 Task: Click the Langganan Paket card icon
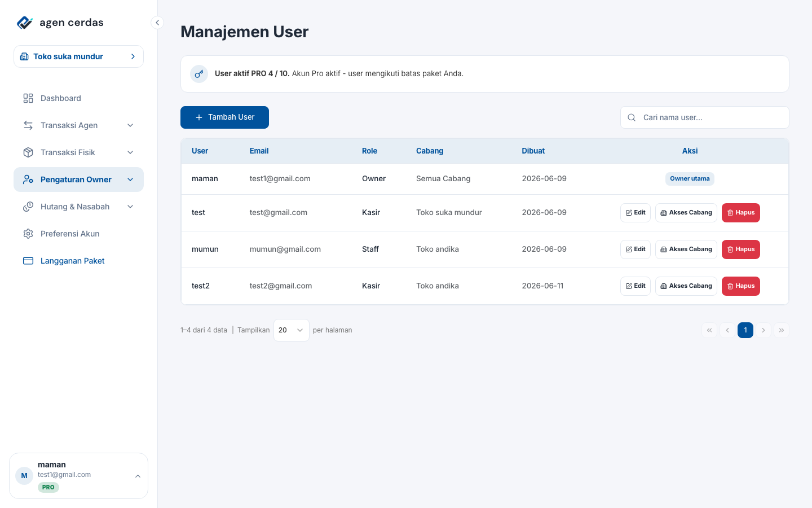point(28,261)
